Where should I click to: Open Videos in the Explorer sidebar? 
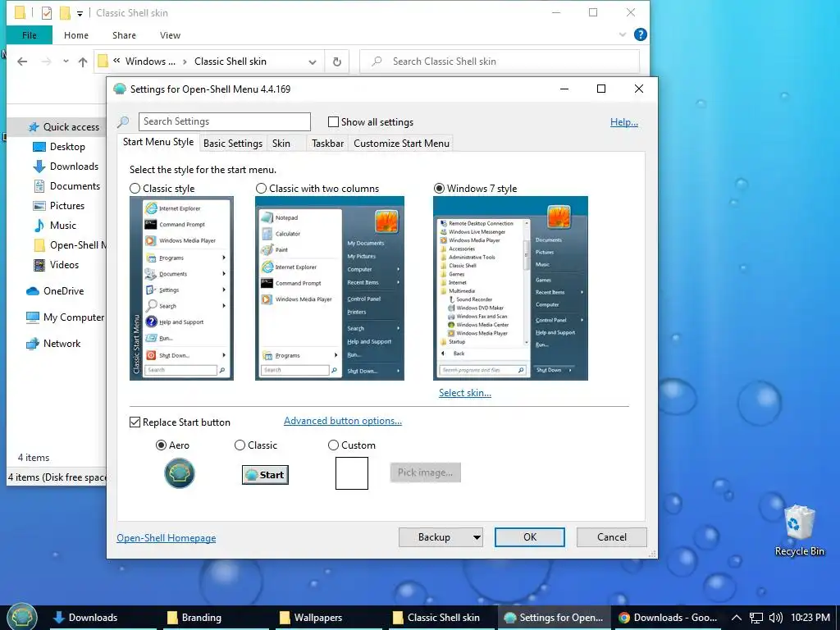coord(57,265)
